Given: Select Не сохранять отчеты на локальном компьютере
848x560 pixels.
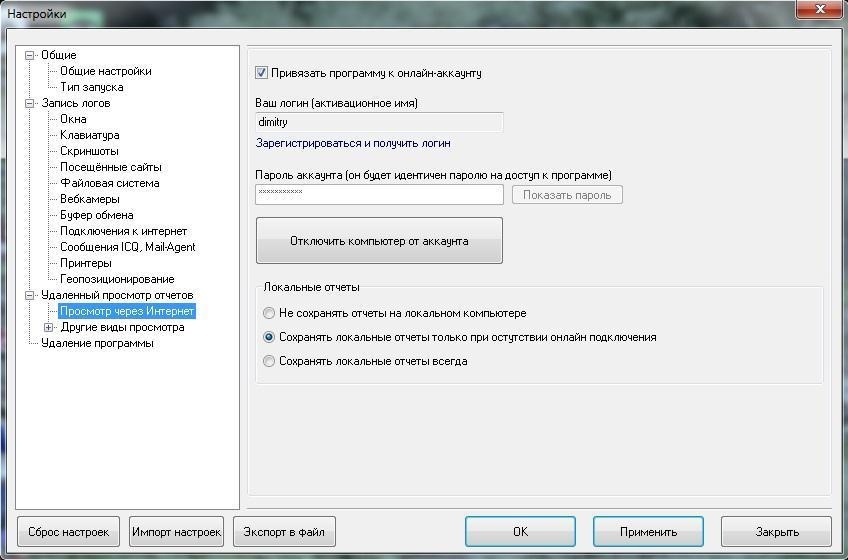Looking at the screenshot, I should point(269,313).
